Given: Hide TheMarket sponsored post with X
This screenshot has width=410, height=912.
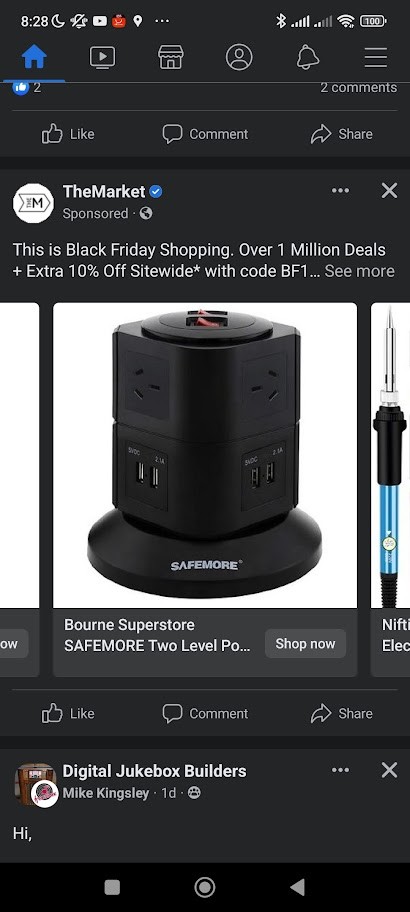Looking at the screenshot, I should click(389, 191).
